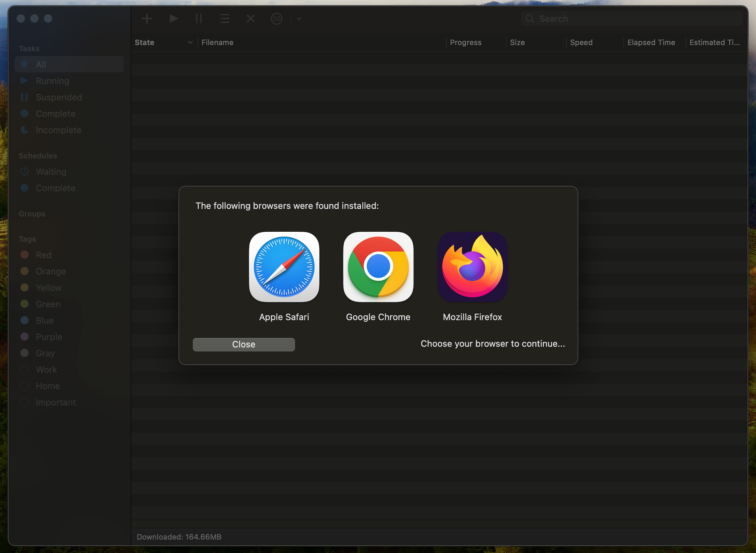Click the window's red close light
This screenshot has width=756, height=553.
[21, 18]
